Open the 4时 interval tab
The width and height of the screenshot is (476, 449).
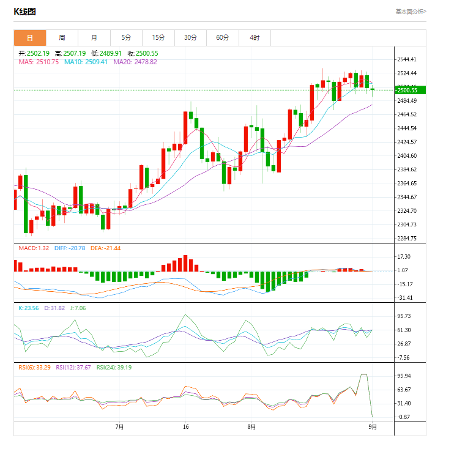[x=255, y=38]
